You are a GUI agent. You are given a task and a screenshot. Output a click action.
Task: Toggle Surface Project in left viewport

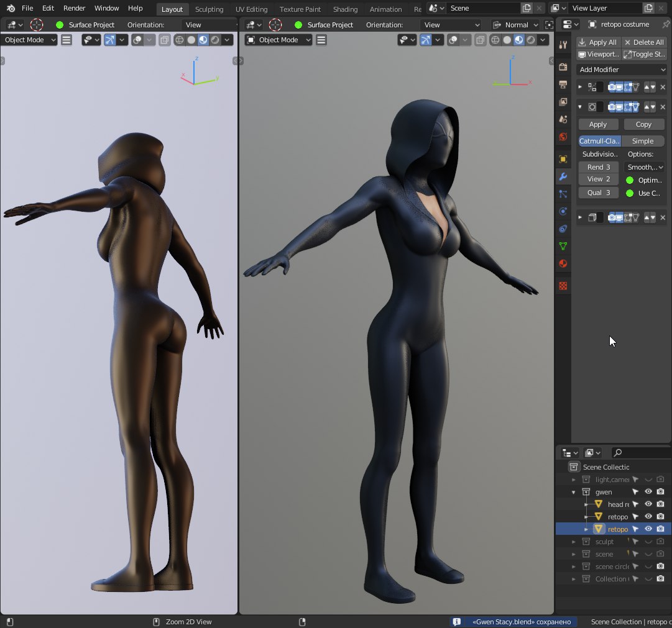pos(60,25)
